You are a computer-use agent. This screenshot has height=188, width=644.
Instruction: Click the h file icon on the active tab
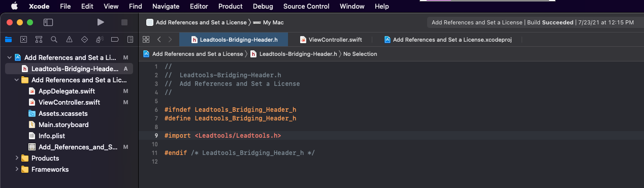(x=194, y=39)
